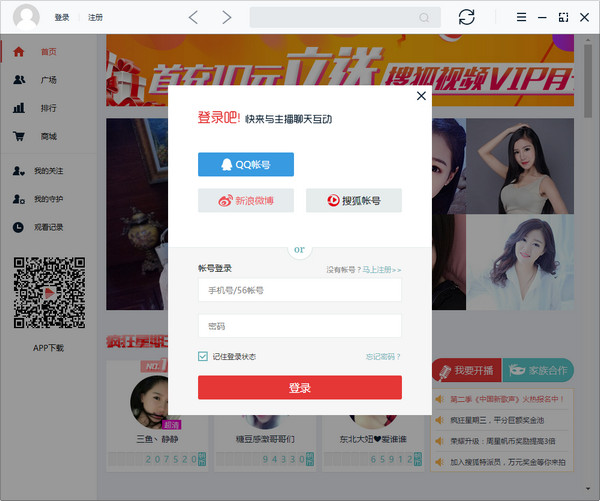The width and height of the screenshot is (600, 501).
Task: Click the 我要开播 button
Action: point(466,370)
